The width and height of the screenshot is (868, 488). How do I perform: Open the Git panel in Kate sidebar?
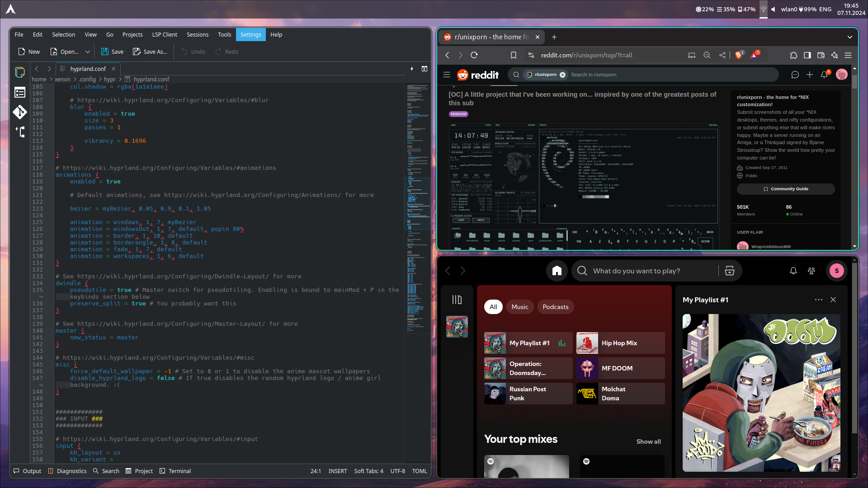click(x=20, y=112)
